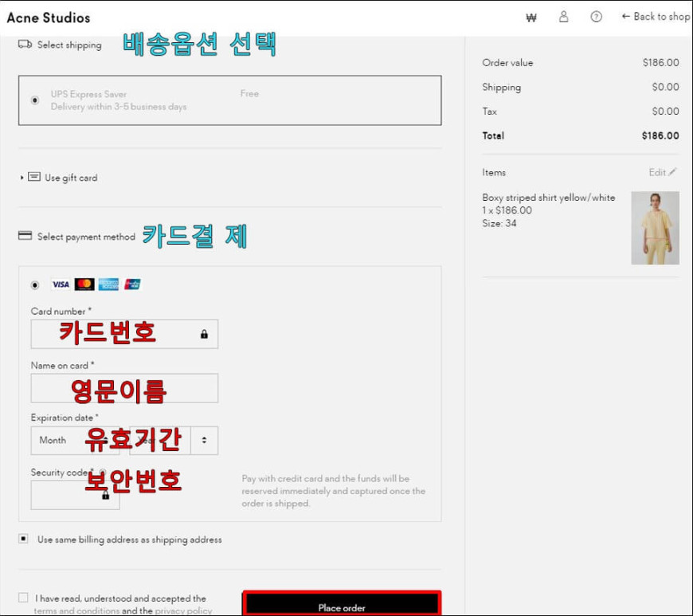Viewport: 693px width, 616px height.
Task: Click the Shipping $0.00 amount
Action: 666,87
